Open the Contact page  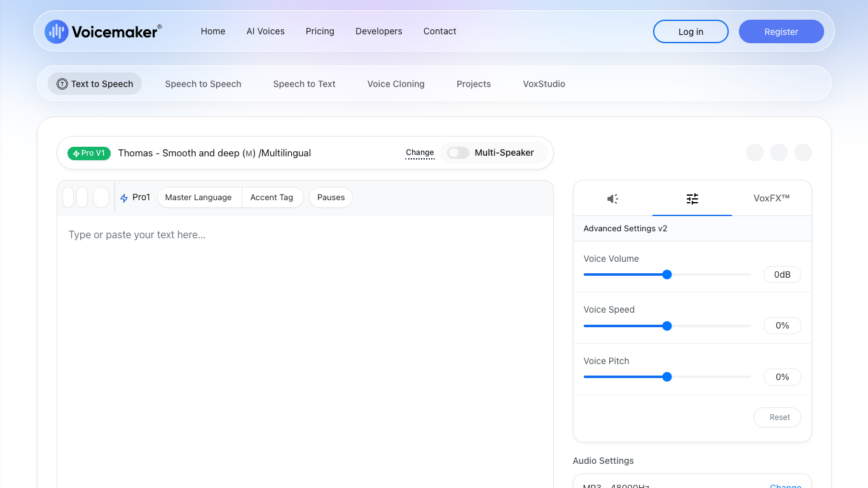pyautogui.click(x=440, y=31)
